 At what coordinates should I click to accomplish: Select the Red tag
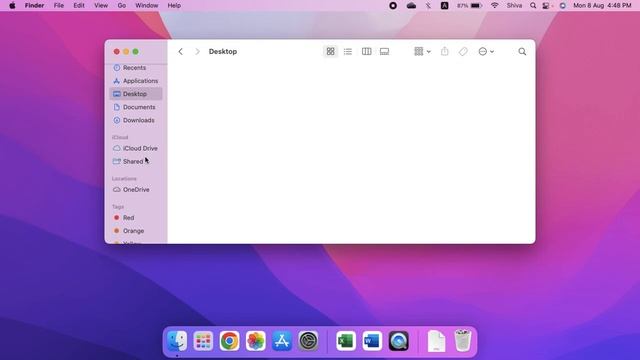point(136,218)
